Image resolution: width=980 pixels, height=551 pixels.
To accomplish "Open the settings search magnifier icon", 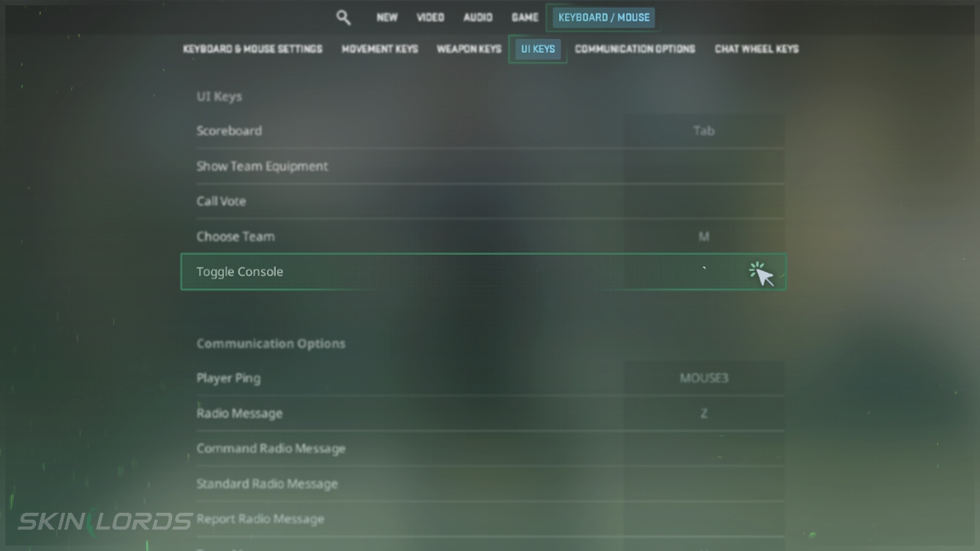I will (343, 18).
